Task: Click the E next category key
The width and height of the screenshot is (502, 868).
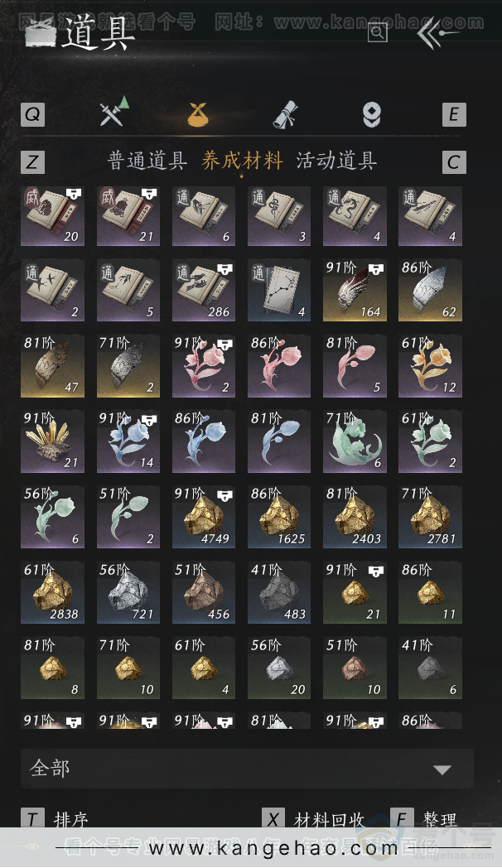Action: (x=454, y=114)
